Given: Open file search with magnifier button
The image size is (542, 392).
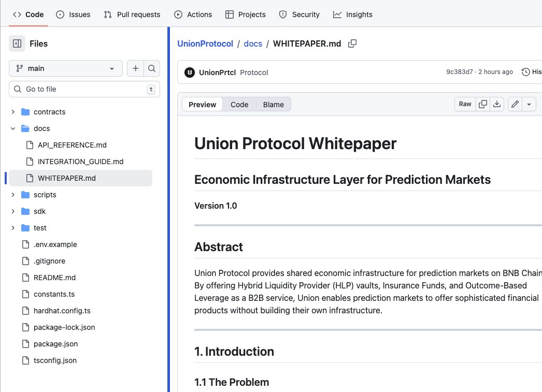Looking at the screenshot, I should [x=152, y=68].
